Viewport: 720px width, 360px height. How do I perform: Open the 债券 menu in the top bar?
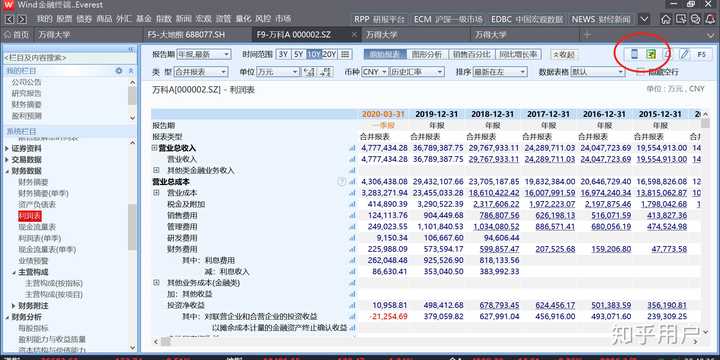click(84, 19)
